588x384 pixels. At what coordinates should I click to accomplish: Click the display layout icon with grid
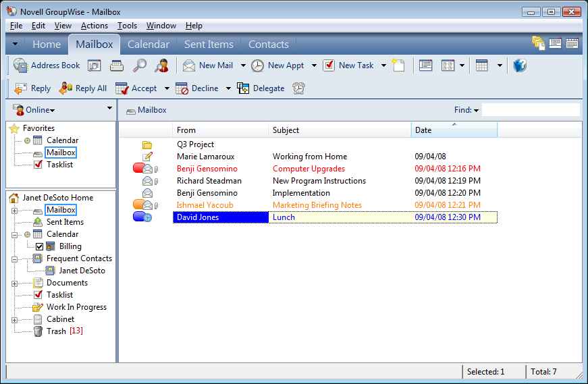coord(448,65)
